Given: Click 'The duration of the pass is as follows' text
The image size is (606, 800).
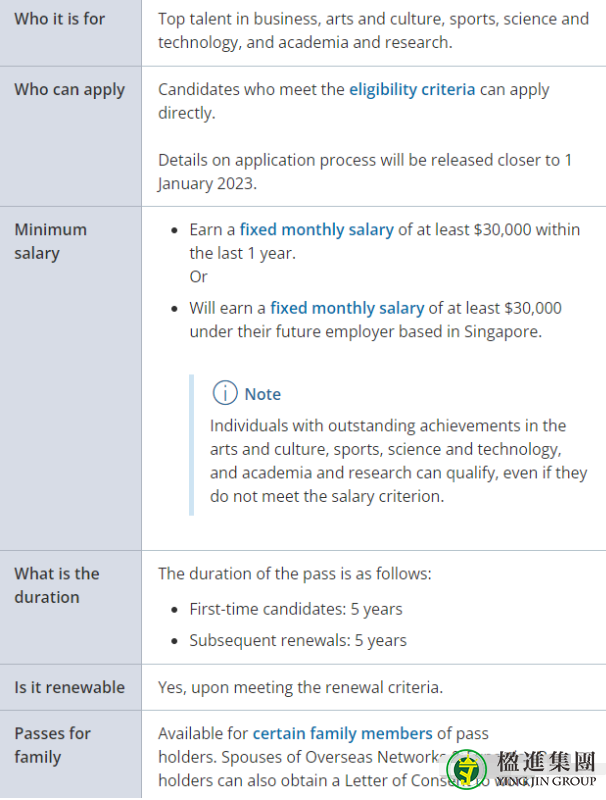Looking at the screenshot, I should pos(295,574).
